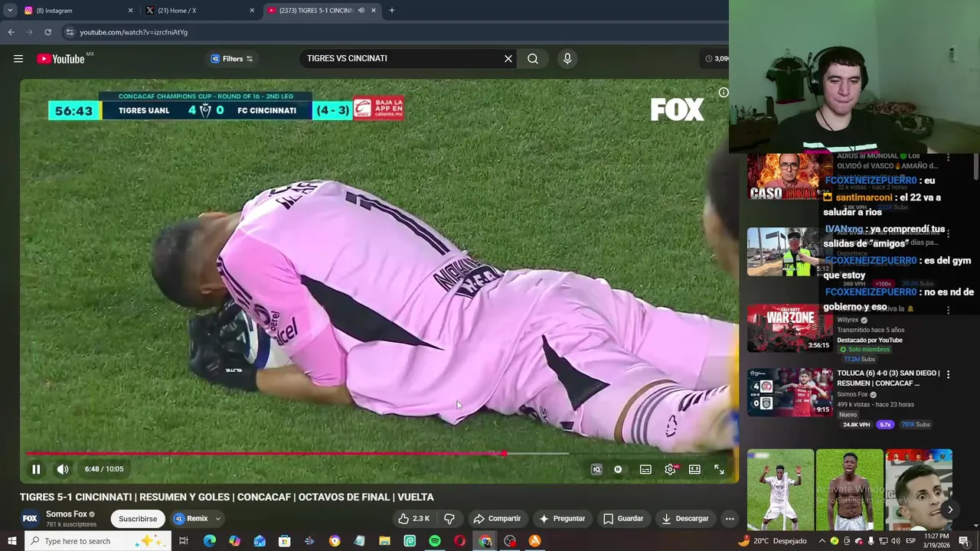Open Microsoft Store from the taskbar
The image size is (980, 551).
(x=284, y=541)
